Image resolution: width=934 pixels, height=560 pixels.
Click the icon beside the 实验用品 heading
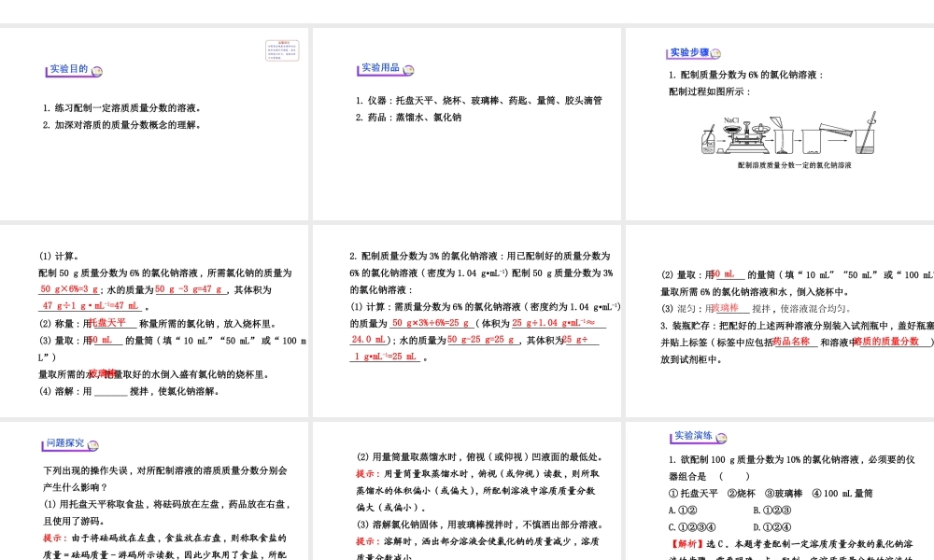click(x=409, y=70)
